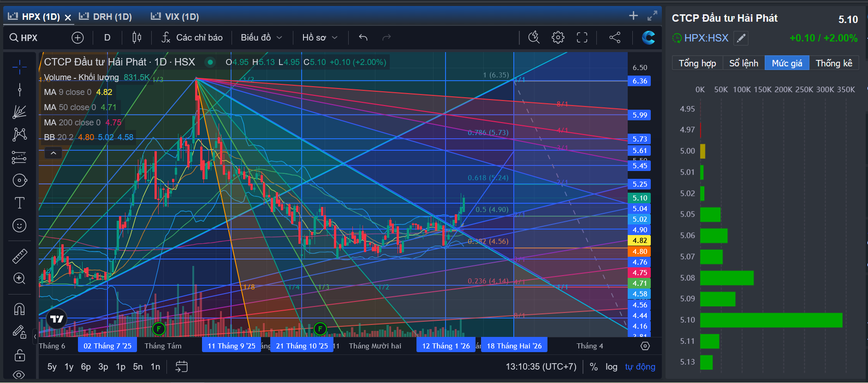Select the ruler measure tool
868x383 pixels.
(19, 256)
